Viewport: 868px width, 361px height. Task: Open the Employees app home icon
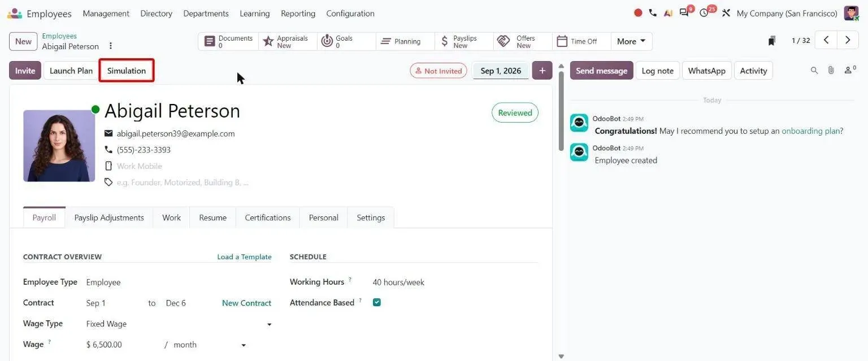15,14
